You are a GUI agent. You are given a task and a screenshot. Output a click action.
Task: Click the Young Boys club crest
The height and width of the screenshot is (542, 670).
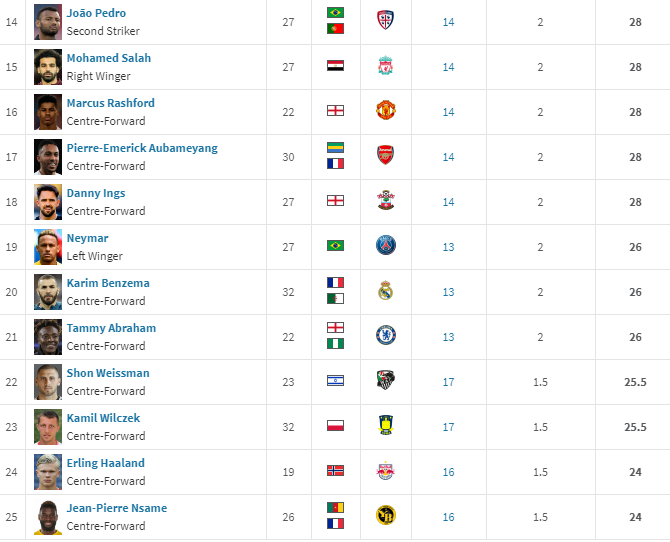(385, 517)
